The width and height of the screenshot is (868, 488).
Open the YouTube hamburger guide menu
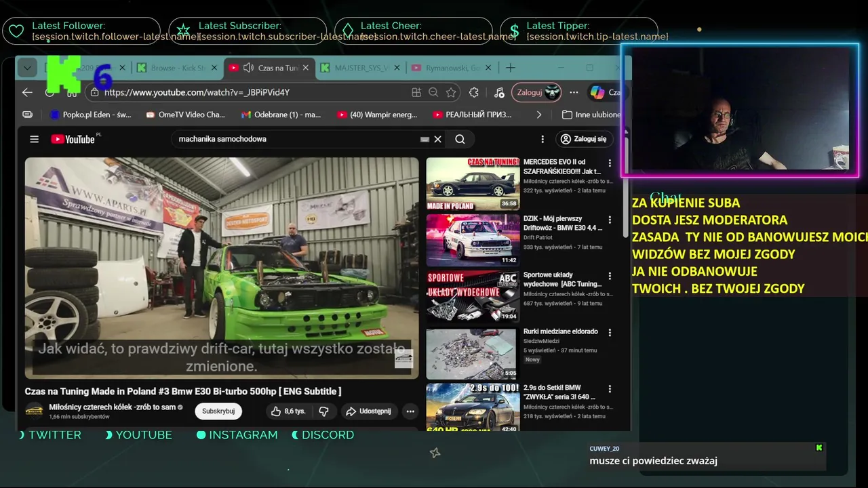pyautogui.click(x=34, y=139)
